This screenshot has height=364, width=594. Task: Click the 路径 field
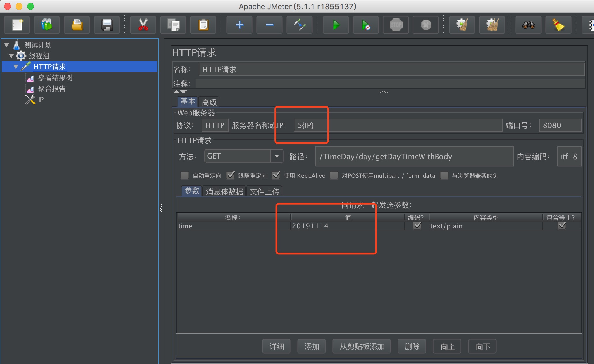click(x=414, y=156)
